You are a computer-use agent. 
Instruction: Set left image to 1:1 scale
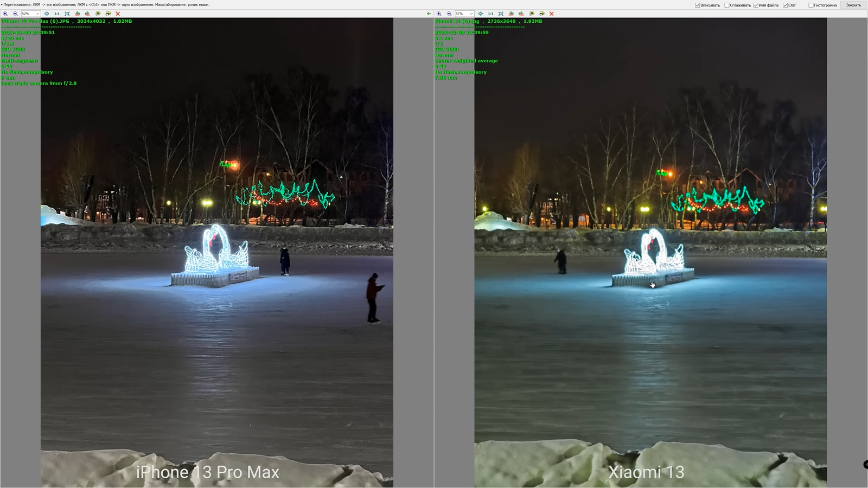point(56,14)
